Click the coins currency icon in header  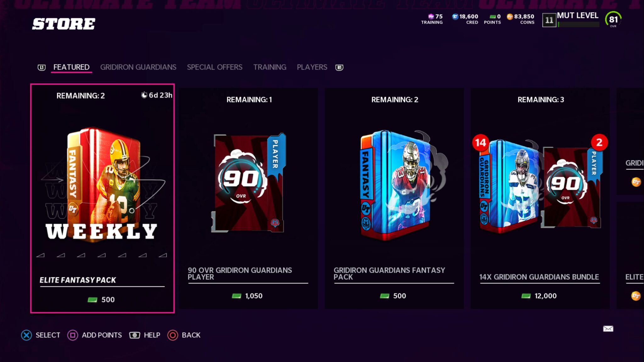click(x=510, y=17)
